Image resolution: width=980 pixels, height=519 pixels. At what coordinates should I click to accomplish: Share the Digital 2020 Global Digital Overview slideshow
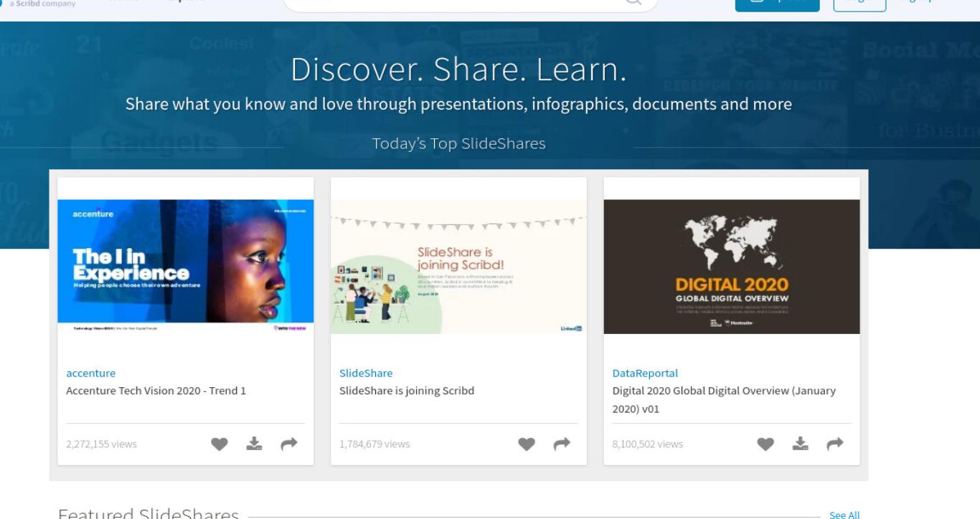835,444
